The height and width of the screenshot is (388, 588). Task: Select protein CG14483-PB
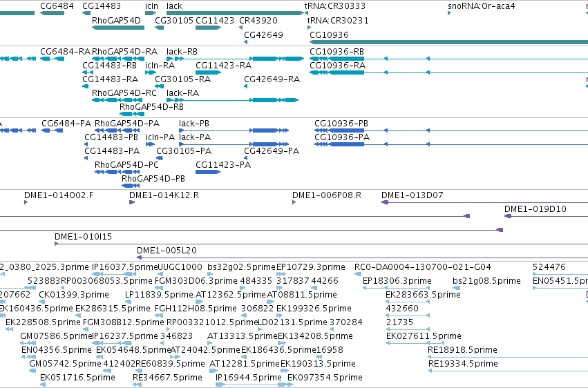click(x=111, y=137)
